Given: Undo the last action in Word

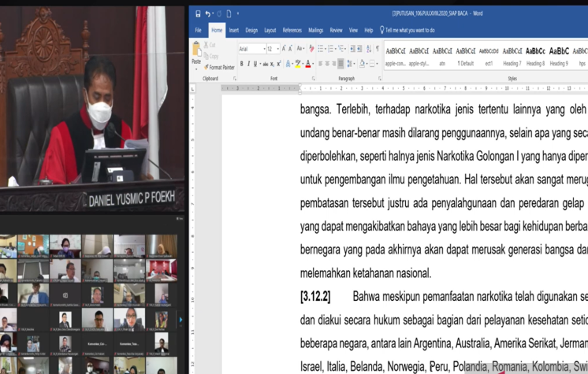Looking at the screenshot, I should click(x=207, y=14).
